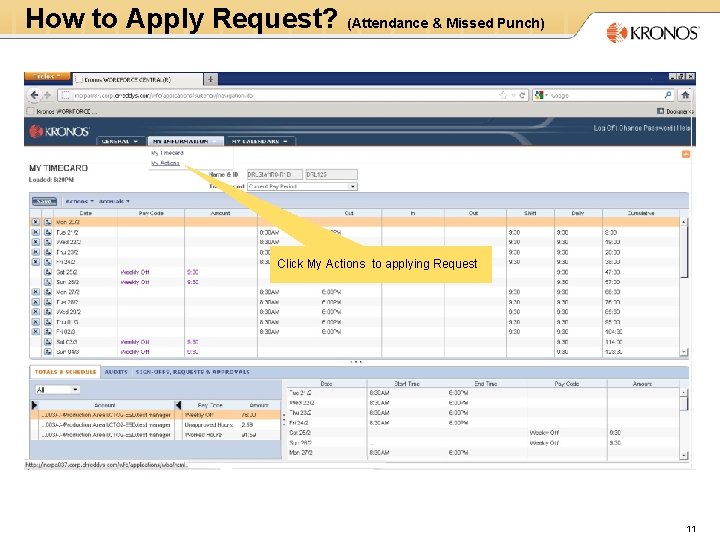Insert a row at Sat 25/2

48,272
